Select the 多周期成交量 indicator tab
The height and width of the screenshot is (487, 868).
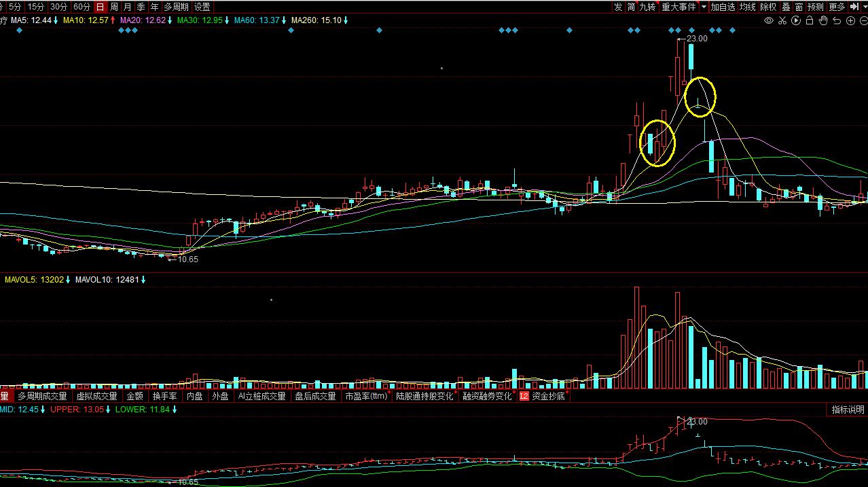coord(42,396)
